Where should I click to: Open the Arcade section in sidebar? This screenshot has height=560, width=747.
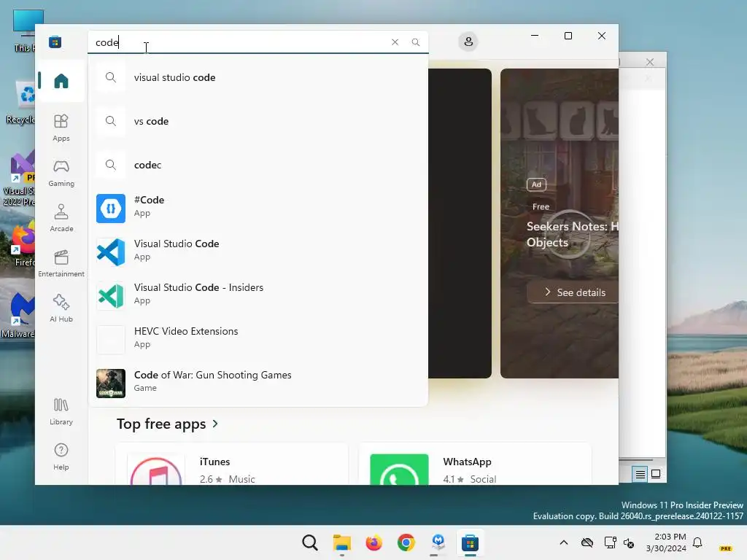click(61, 218)
